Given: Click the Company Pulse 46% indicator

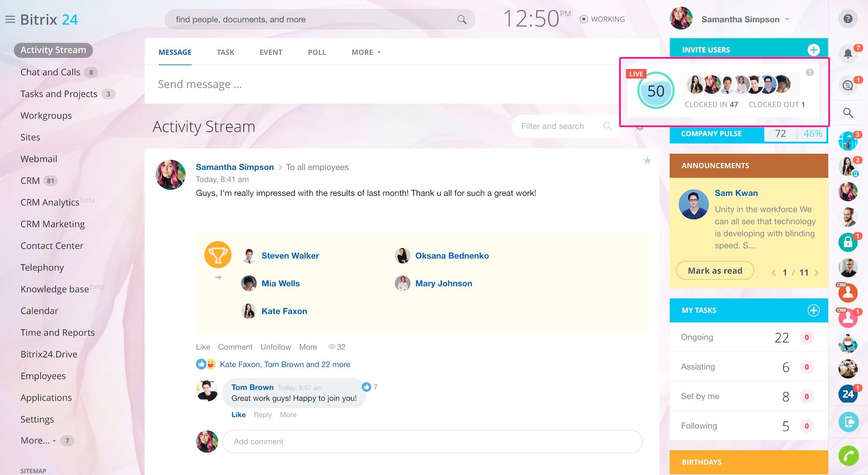Looking at the screenshot, I should pos(813,134).
